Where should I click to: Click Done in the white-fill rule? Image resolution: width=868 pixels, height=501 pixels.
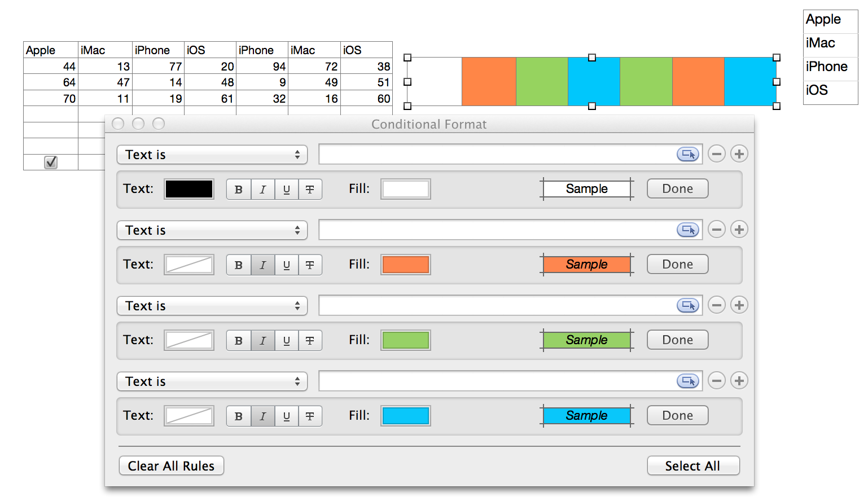coord(677,189)
